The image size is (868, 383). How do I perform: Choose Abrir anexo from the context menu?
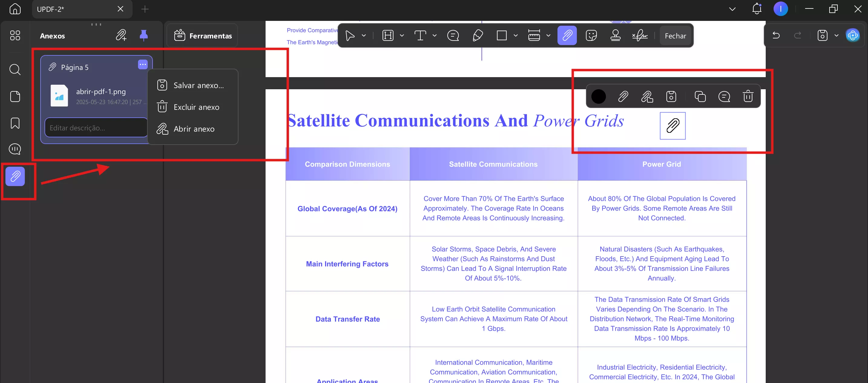(x=192, y=129)
